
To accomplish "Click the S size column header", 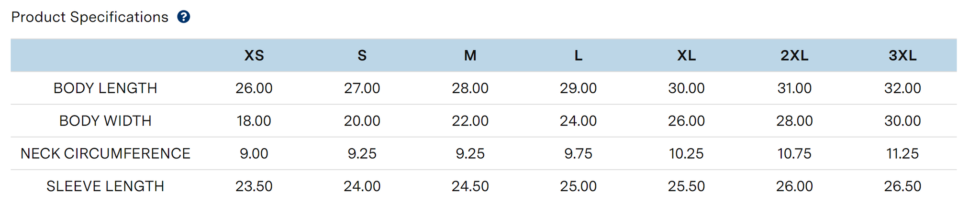I will [362, 56].
